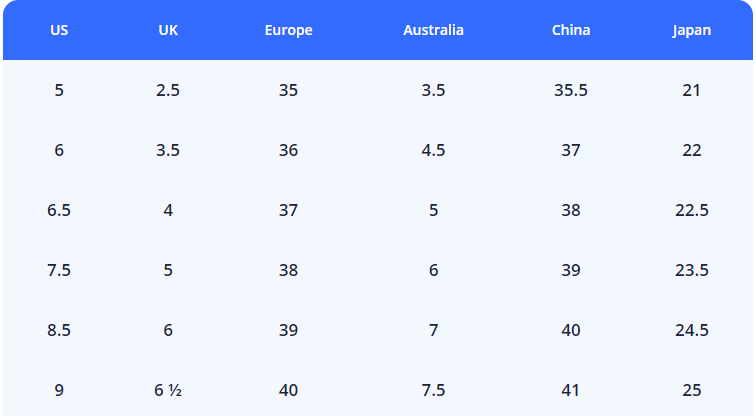The height and width of the screenshot is (416, 756).
Task: Select the China column header
Action: (571, 30)
